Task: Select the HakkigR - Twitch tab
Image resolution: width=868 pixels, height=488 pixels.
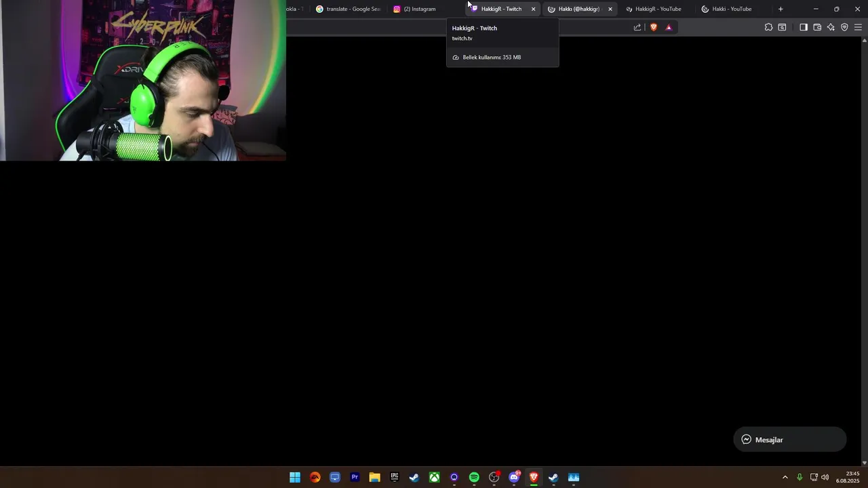Action: tap(501, 9)
